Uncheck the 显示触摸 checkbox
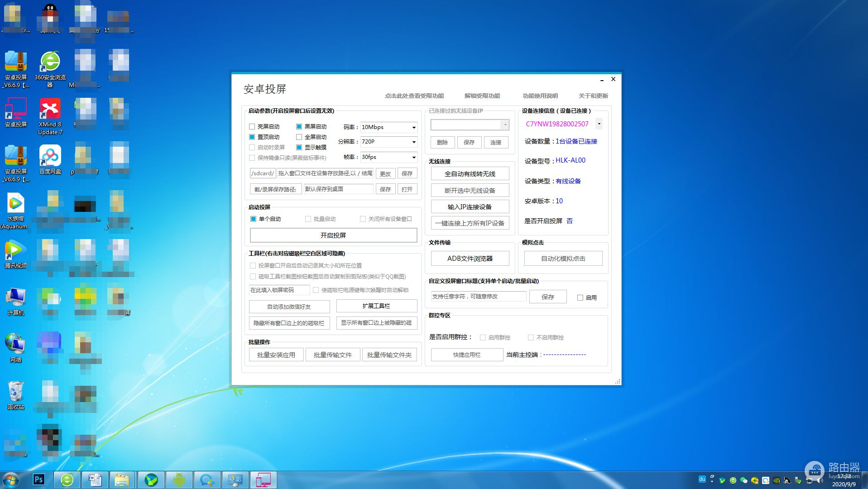 coord(299,148)
